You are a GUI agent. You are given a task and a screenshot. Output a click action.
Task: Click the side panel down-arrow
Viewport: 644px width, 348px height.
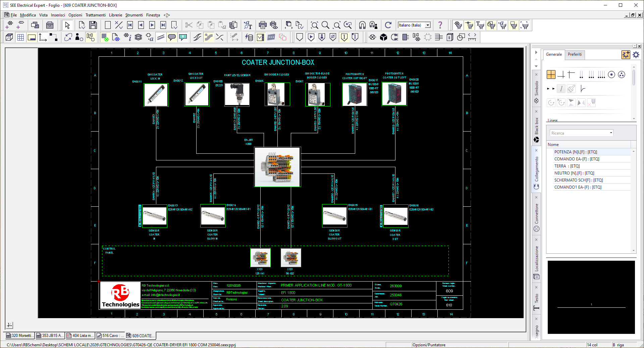536,66
